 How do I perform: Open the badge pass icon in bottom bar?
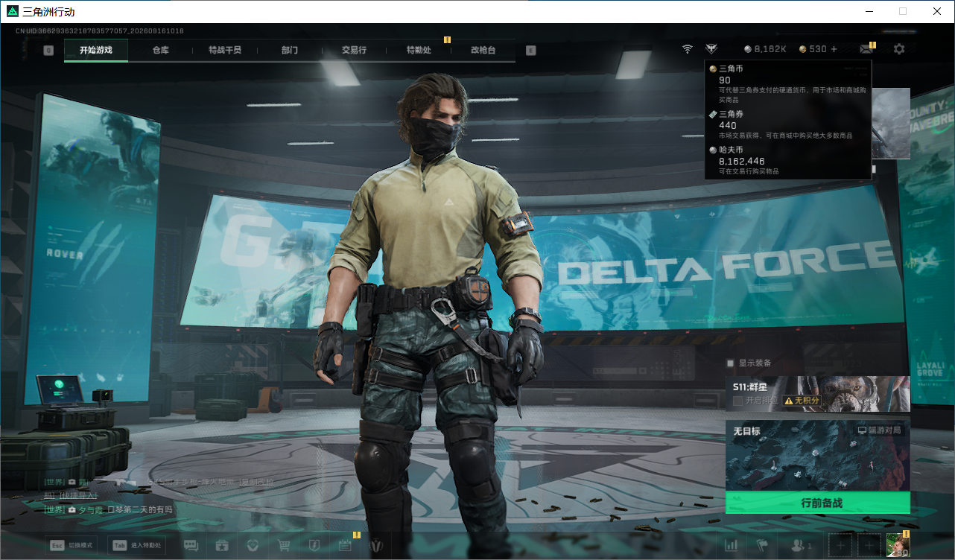[314, 545]
